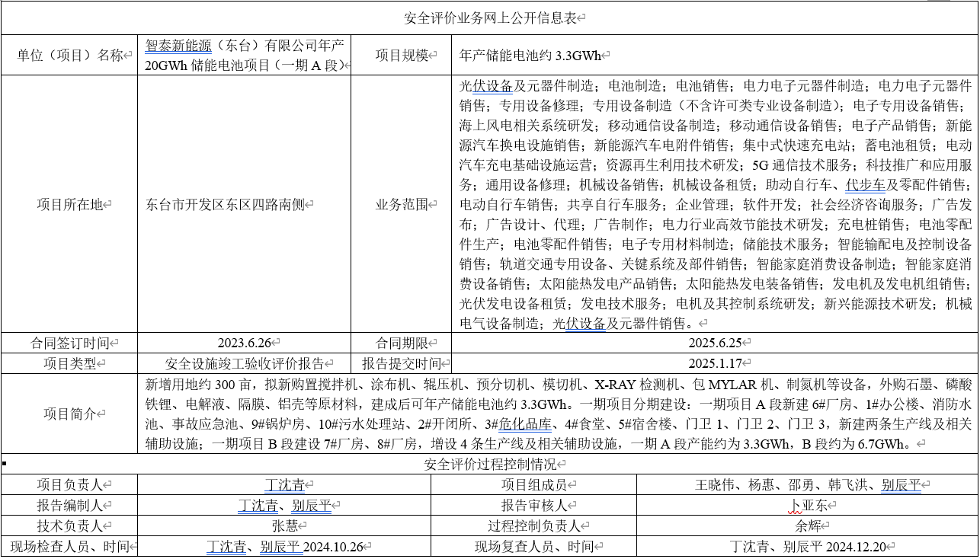Viewport: 980px width, 559px height.
Task: Click the black square marker left of the process control heading
Action: point(4,462)
